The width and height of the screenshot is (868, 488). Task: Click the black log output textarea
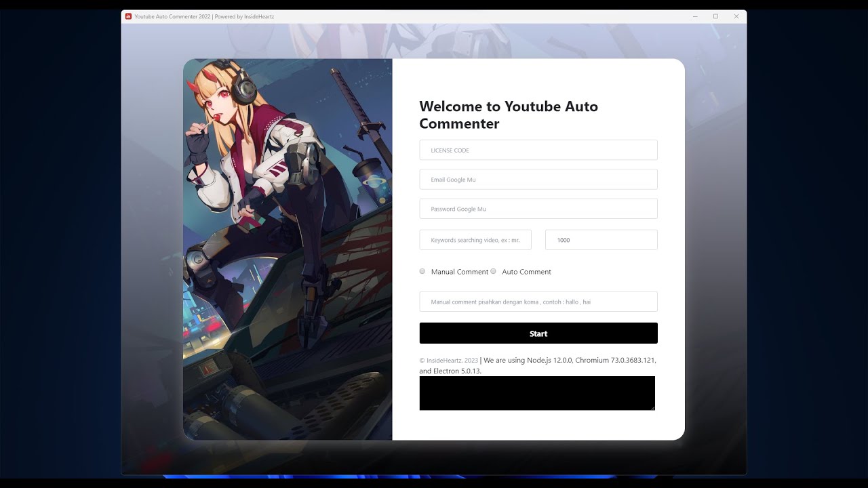tap(537, 393)
